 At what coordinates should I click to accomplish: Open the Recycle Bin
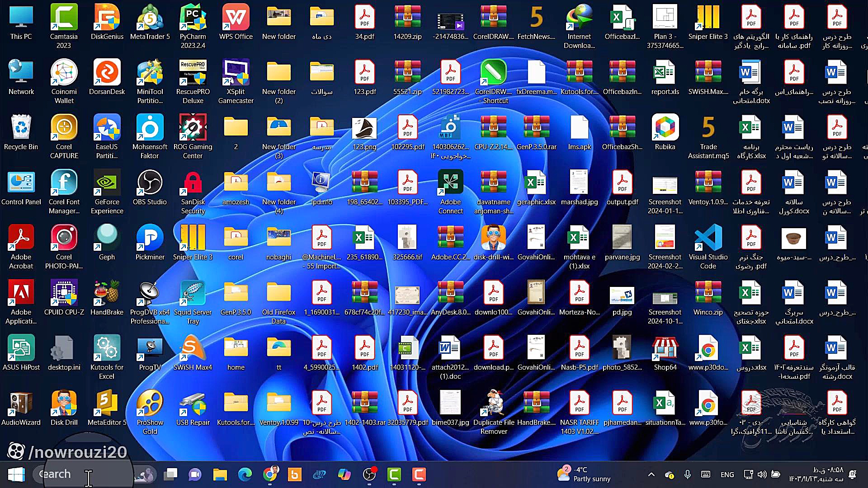pyautogui.click(x=21, y=133)
